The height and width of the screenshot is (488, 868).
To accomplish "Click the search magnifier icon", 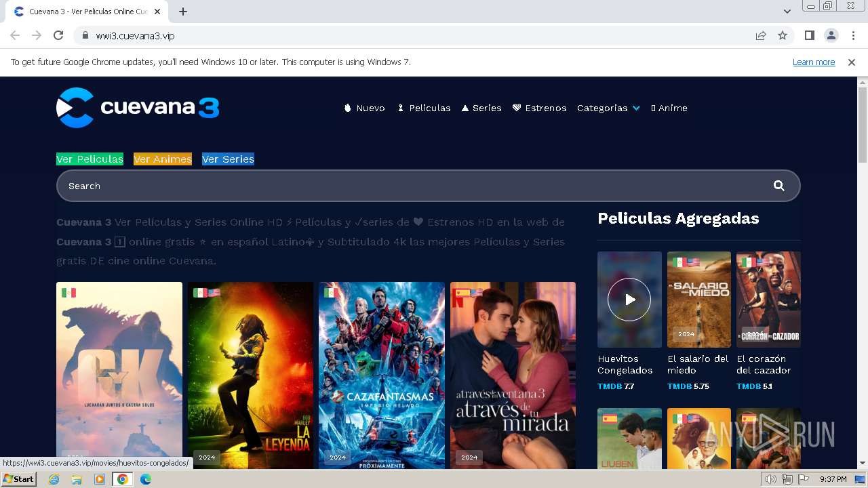I will pos(779,186).
